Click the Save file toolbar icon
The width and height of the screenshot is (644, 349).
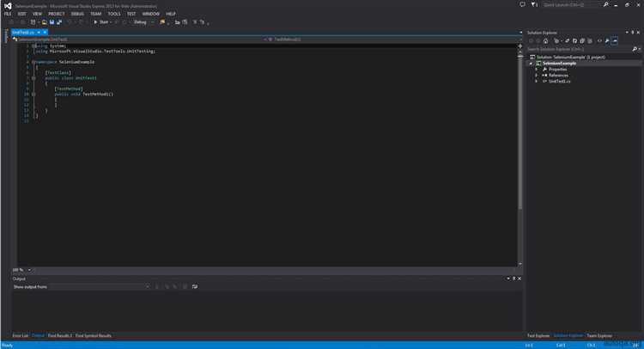pyautogui.click(x=52, y=21)
